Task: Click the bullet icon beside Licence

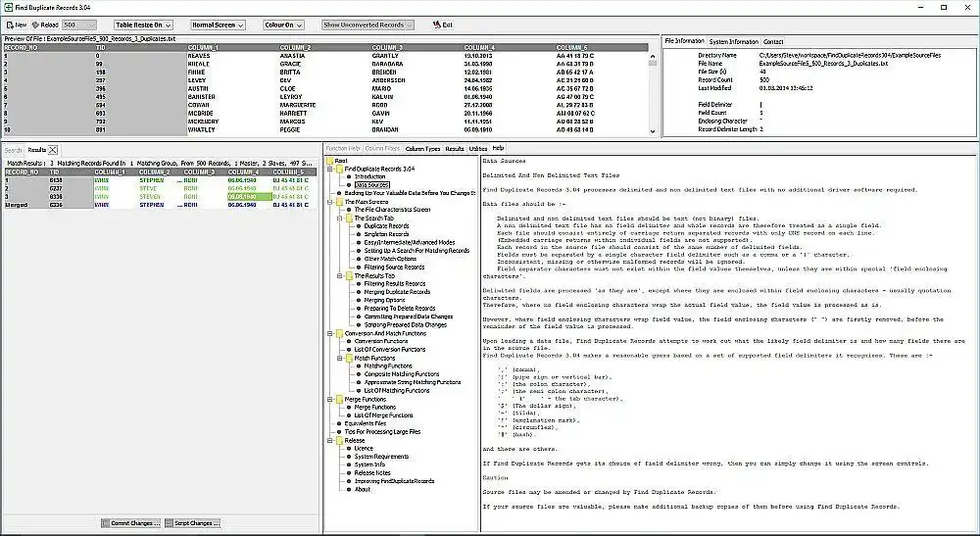Action: point(350,449)
